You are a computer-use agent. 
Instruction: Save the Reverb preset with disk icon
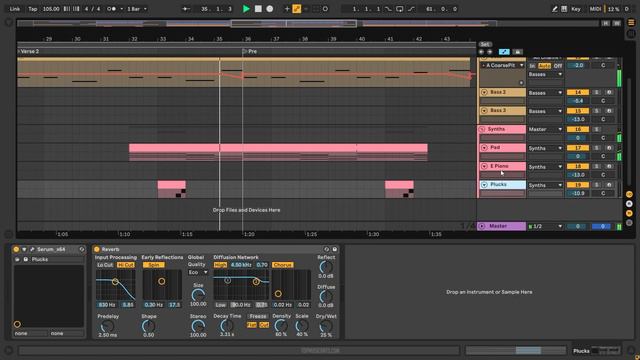(x=334, y=249)
